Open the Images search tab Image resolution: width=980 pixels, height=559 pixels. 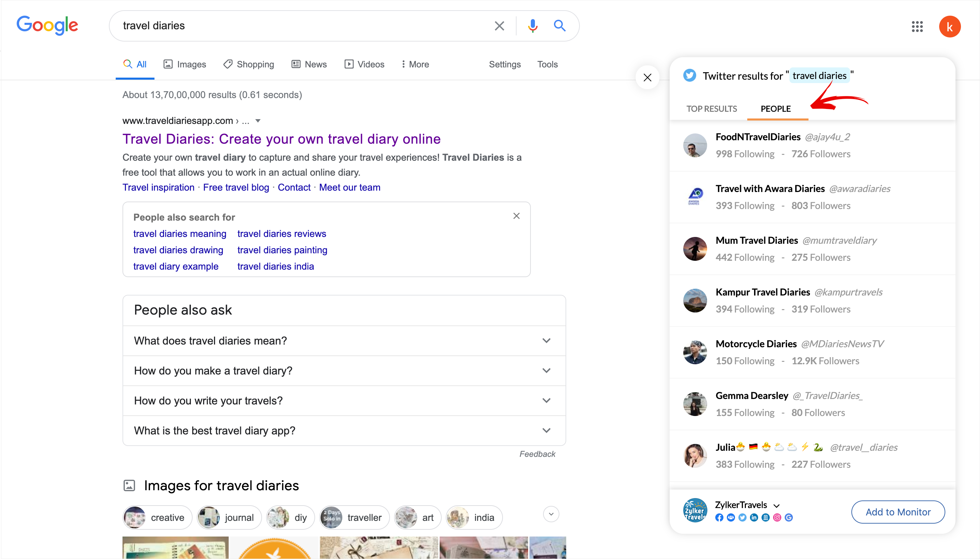[185, 64]
